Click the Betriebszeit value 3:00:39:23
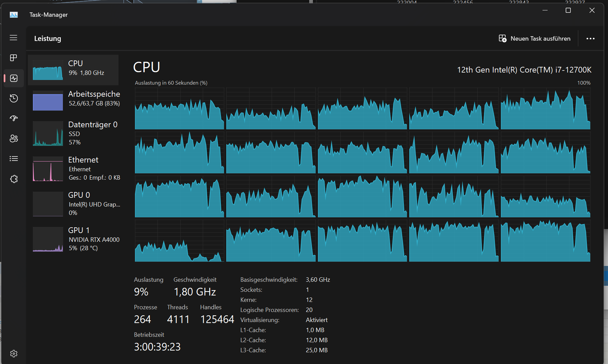Image resolution: width=608 pixels, height=364 pixels. click(157, 347)
